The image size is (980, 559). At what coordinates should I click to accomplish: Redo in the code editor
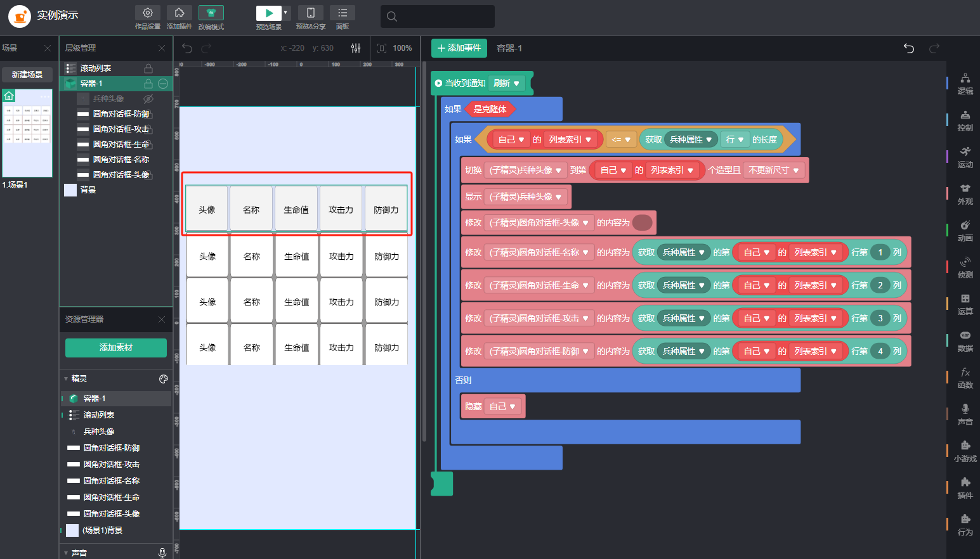pos(934,48)
